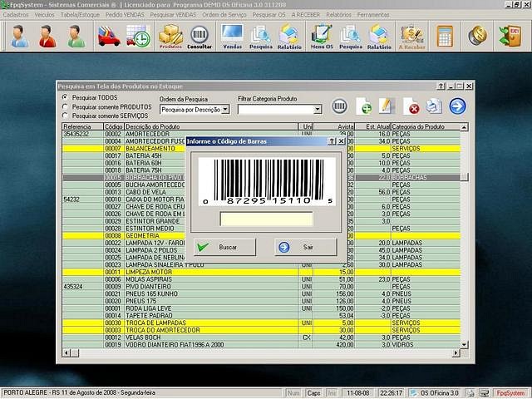The image size is (532, 399).
Task: Click the 22:26:17 clock in status bar
Action: click(x=392, y=393)
